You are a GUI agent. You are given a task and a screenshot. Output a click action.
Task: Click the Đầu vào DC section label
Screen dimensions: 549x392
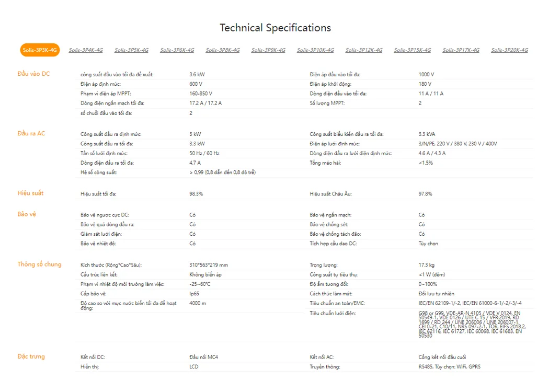tap(33, 74)
